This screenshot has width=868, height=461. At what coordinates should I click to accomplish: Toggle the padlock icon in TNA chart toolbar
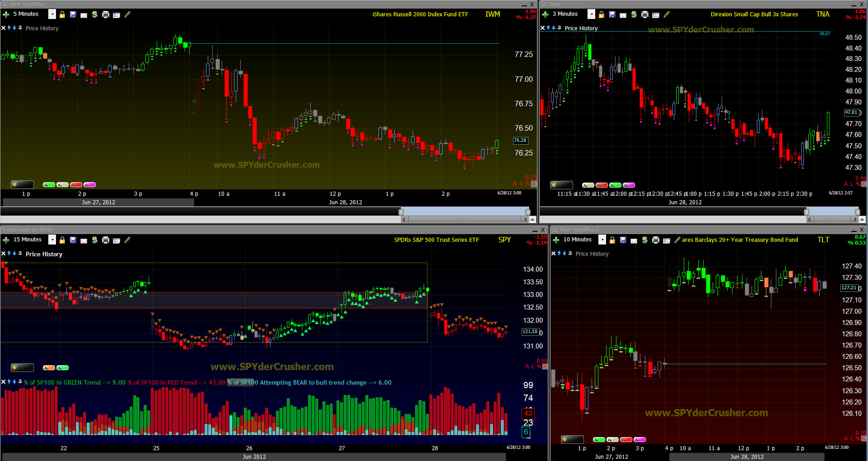pos(602,14)
